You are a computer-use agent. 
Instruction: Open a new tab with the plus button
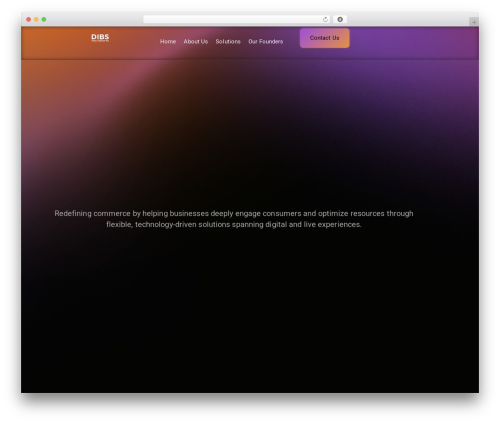coord(474,22)
